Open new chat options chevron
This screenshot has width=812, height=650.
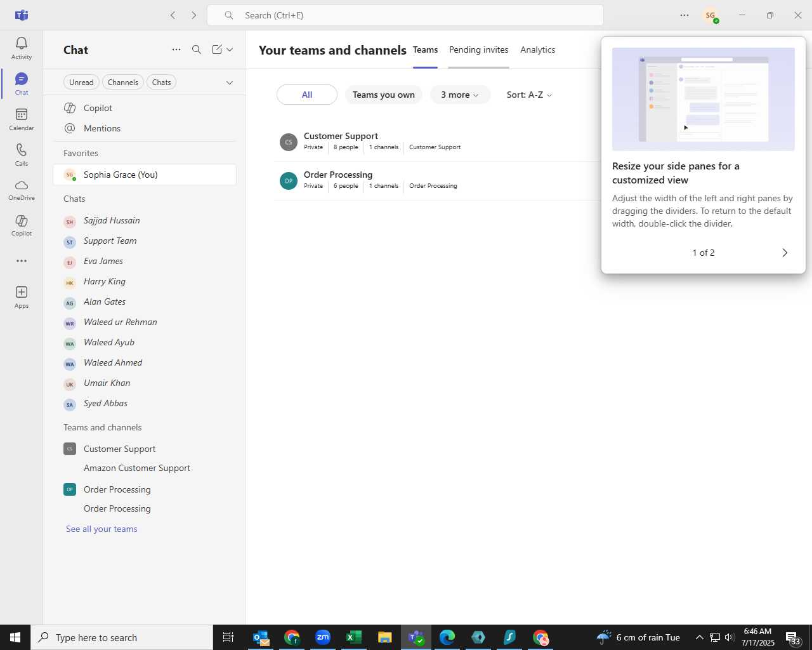(230, 50)
